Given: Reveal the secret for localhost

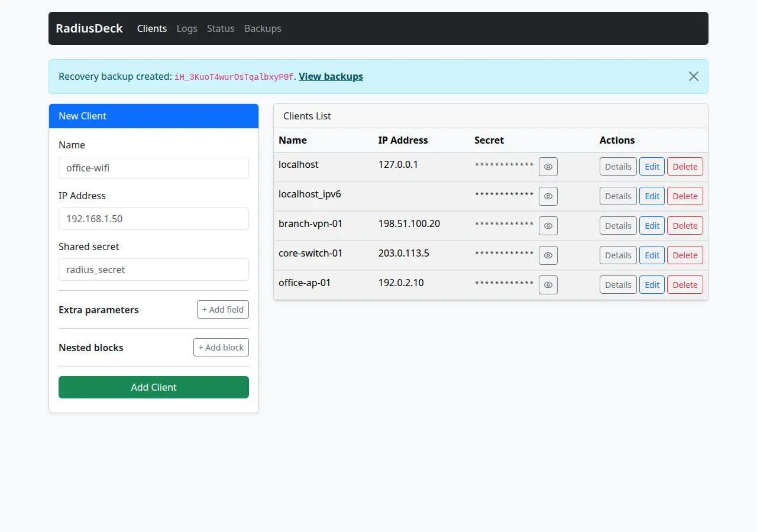Looking at the screenshot, I should click(548, 167).
